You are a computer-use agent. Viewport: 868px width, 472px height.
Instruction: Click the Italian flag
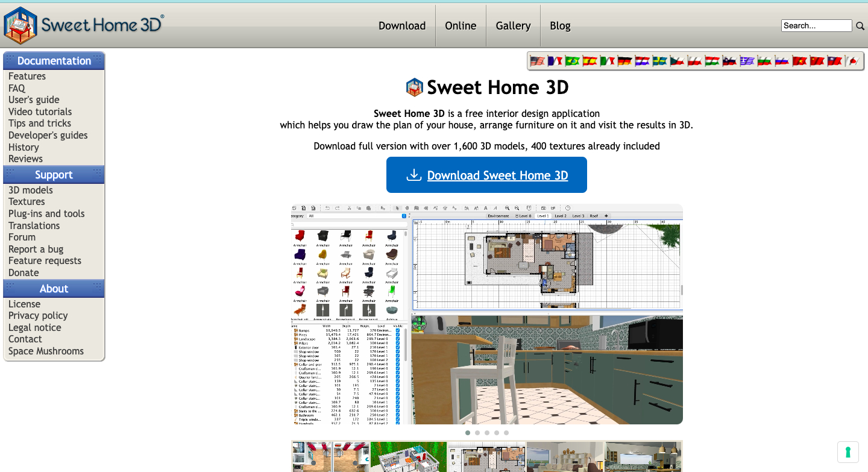click(x=608, y=61)
